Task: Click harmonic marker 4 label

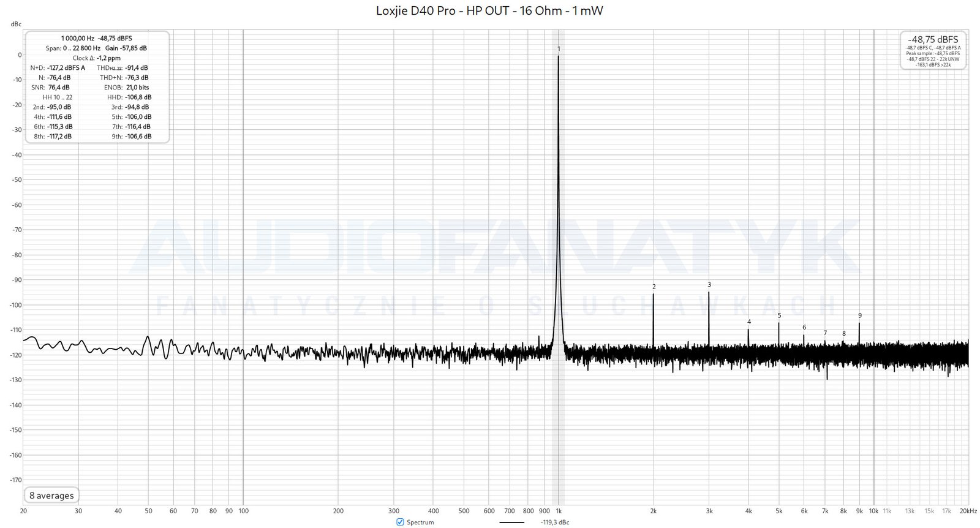Action: [748, 322]
